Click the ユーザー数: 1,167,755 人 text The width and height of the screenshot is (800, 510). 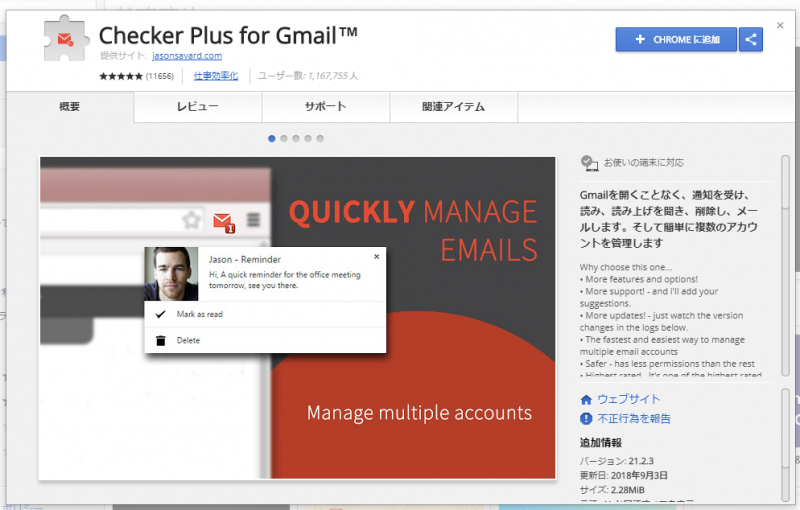tap(308, 76)
